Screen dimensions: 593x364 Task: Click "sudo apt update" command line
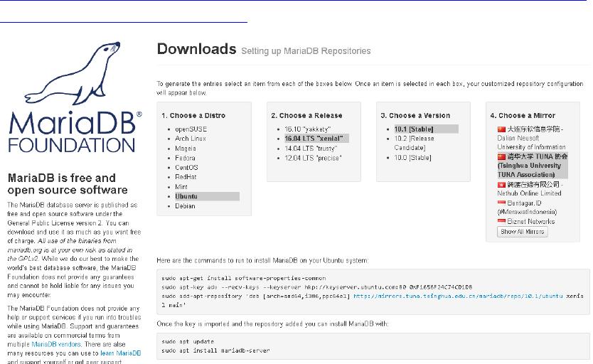pyautogui.click(x=188, y=341)
